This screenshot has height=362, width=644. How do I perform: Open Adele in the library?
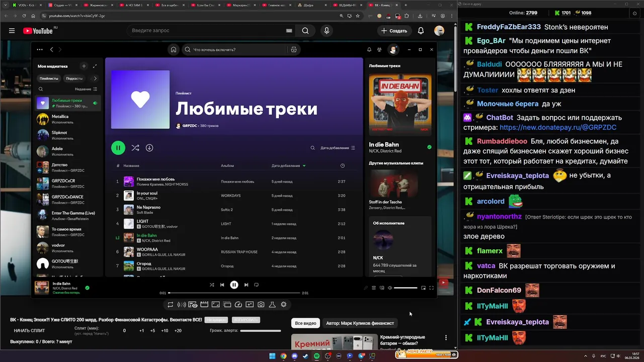pyautogui.click(x=68, y=151)
